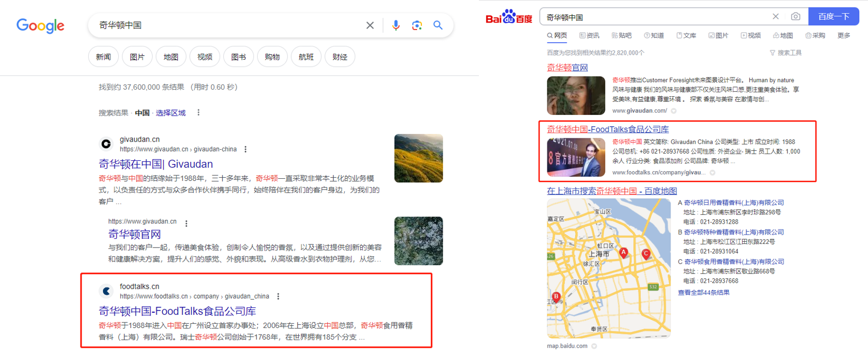Open 奇华顿食用香精香料(上海)有限公司 listing
The height and width of the screenshot is (357, 868).
734,261
